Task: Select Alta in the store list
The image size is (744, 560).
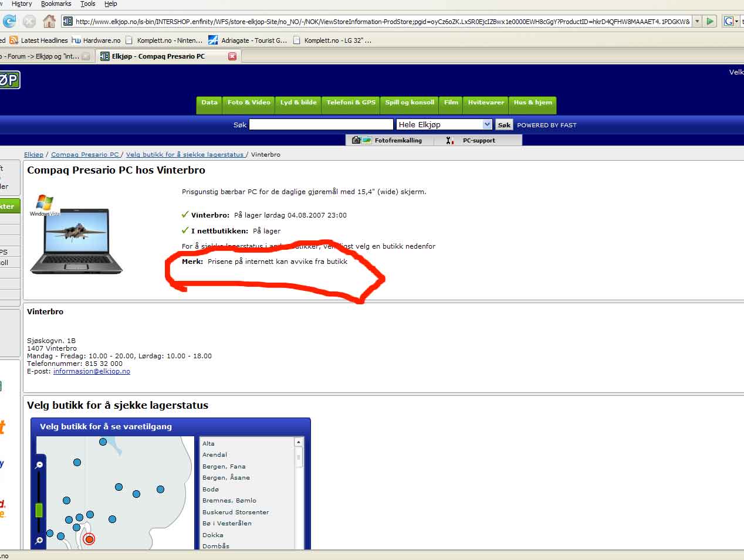Action: (x=208, y=443)
